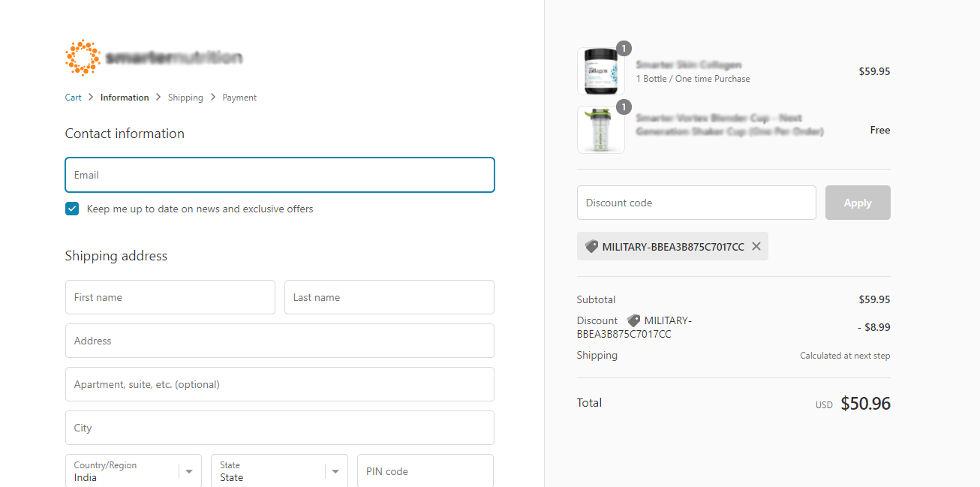
Task: Focus the Email input field
Action: click(280, 175)
